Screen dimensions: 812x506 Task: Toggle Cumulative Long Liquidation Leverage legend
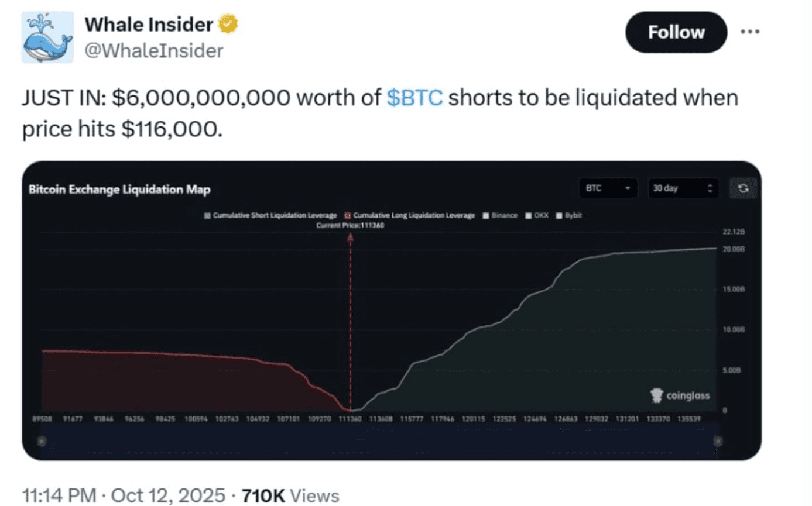[x=410, y=215]
